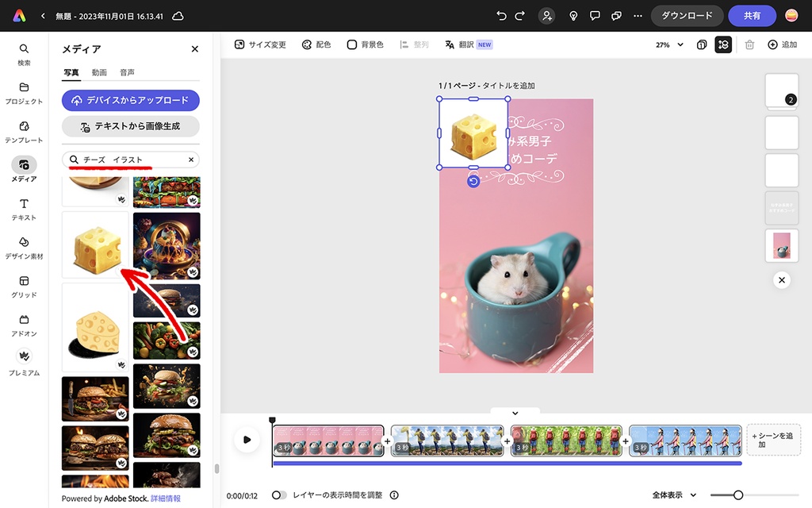Open the more options ellipsis menu
Screen dimensions: 812x508
pyautogui.click(x=638, y=16)
